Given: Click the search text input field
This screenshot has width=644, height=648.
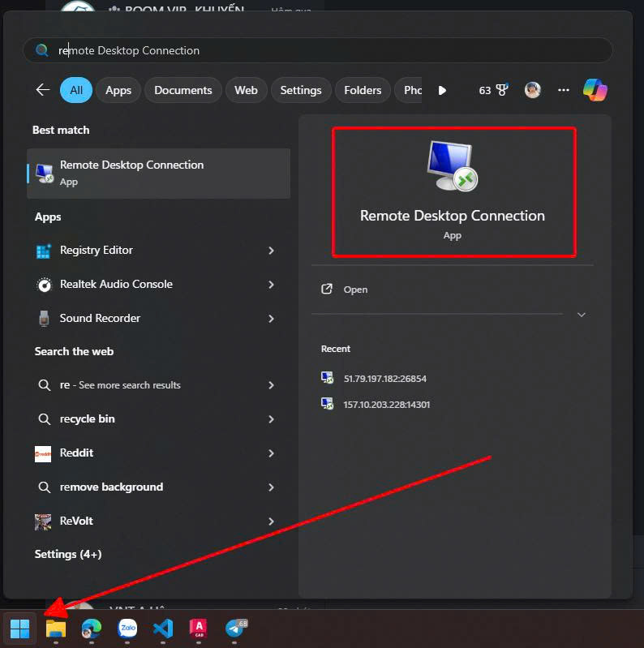Looking at the screenshot, I should point(324,50).
